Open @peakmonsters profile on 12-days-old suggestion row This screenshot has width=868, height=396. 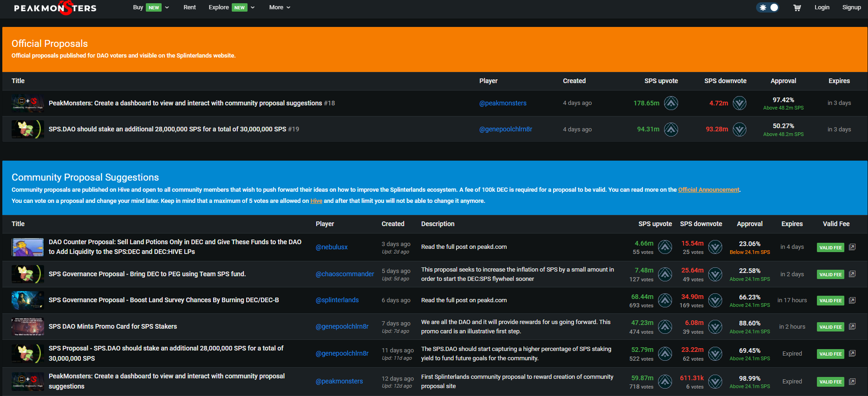pyautogui.click(x=339, y=381)
